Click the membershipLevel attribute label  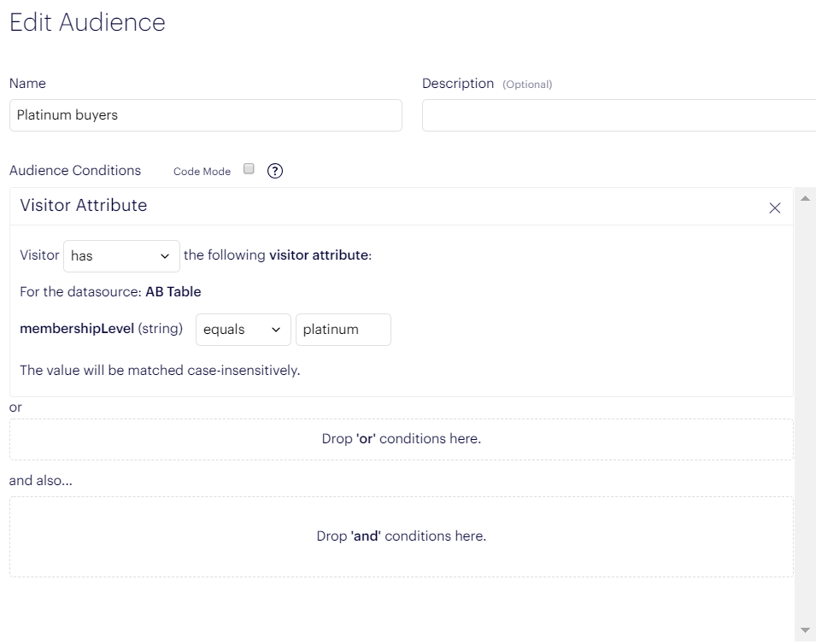(77, 329)
